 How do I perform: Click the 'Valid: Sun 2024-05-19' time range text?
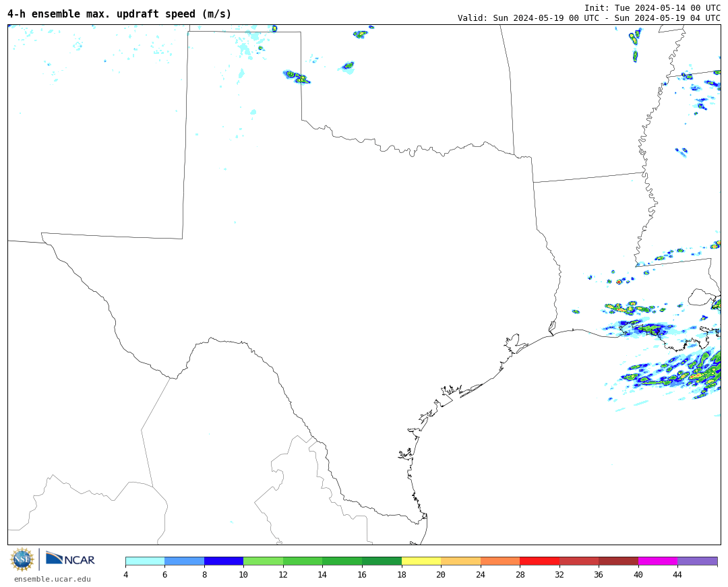(589, 18)
